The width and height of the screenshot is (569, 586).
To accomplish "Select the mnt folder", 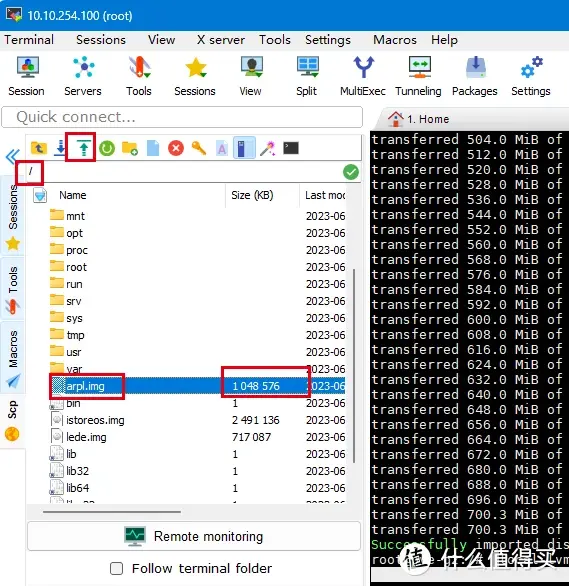I will (x=67, y=216).
